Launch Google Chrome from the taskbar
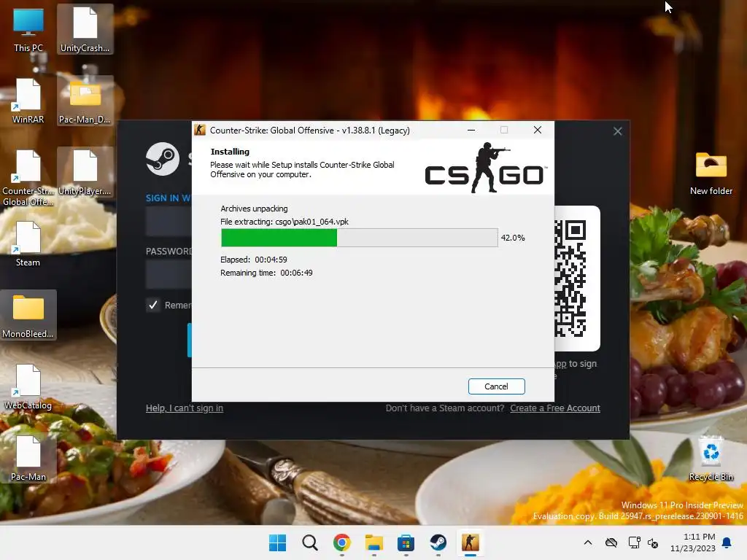The width and height of the screenshot is (747, 560). point(341,542)
